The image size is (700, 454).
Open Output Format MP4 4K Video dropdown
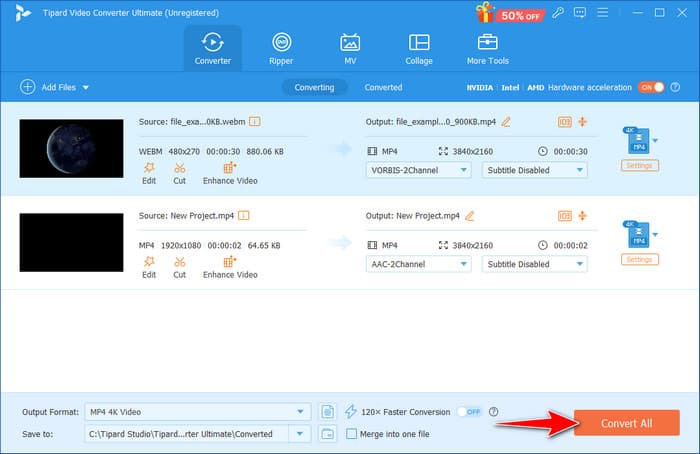[197, 412]
